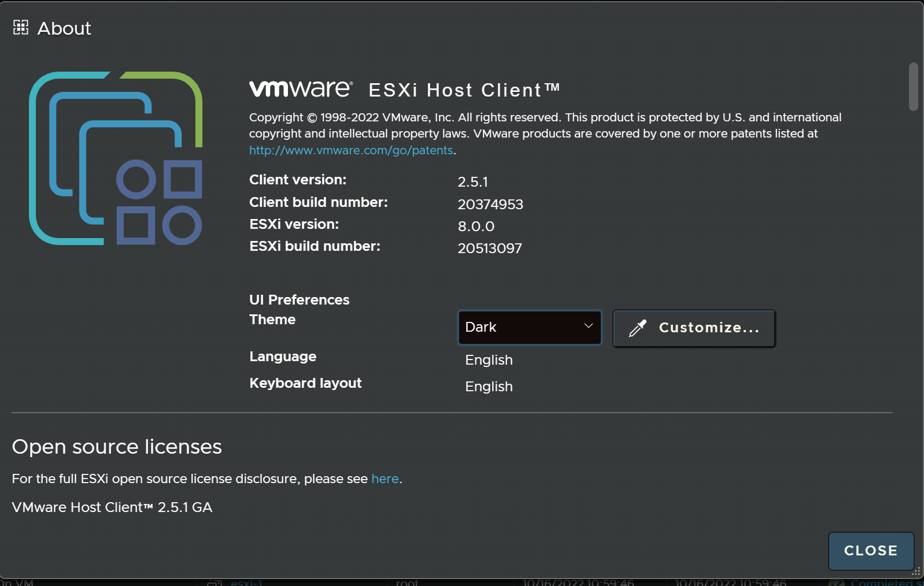
Task: Click the vmware brand logo
Action: (301, 89)
